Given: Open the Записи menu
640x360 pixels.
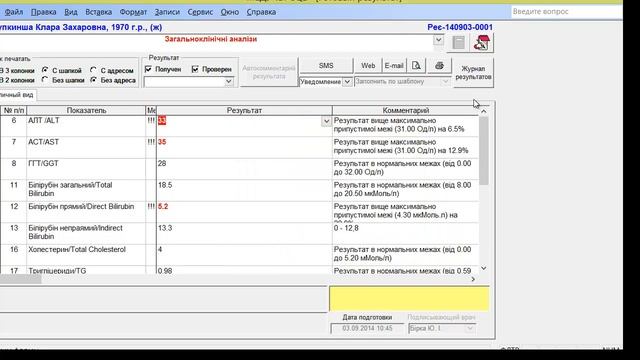Looking at the screenshot, I should (167, 12).
